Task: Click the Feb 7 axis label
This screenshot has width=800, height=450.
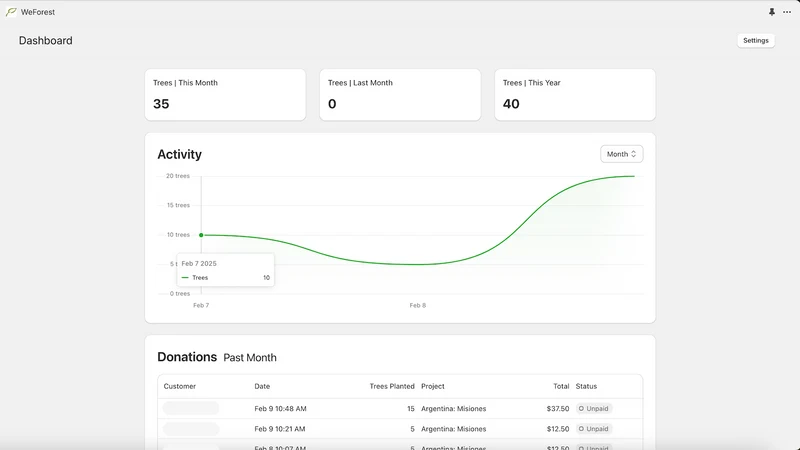Action: (x=201, y=305)
